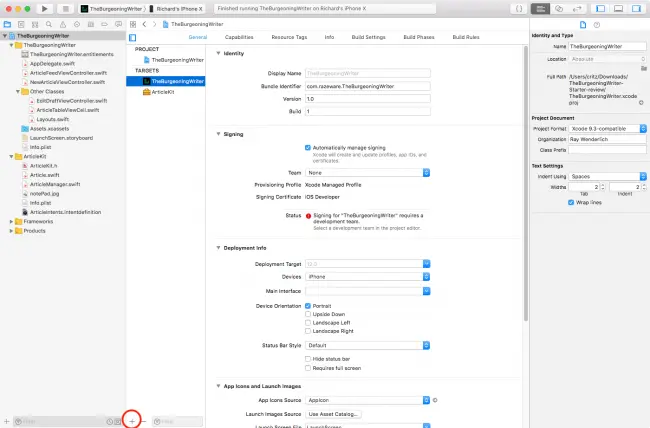Viewport: 650px width, 428px height.
Task: Switch to the Build Rules tab
Action: point(466,37)
